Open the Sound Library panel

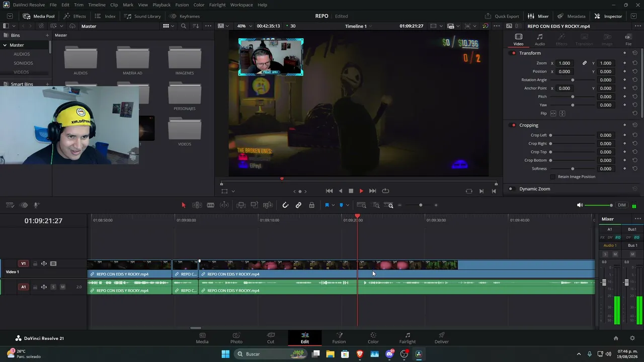point(142,16)
